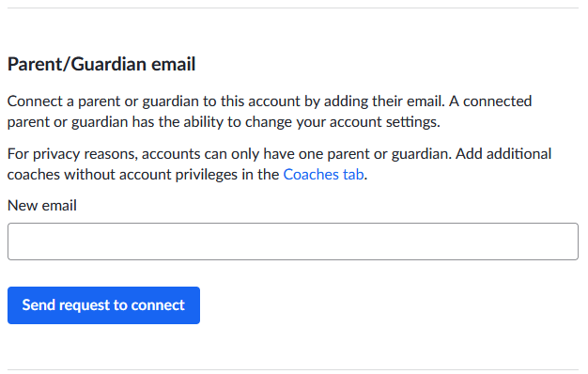Send request to connect button
This screenshot has width=588, height=374.
point(103,305)
